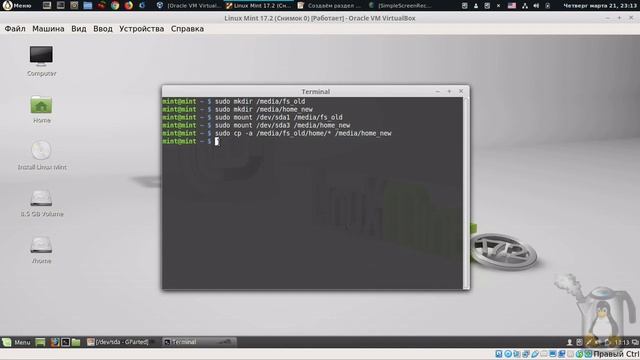Viewport: 640px width, 360px height.
Task: Click the Правый Ctrl host key indicator
Action: 616,354
